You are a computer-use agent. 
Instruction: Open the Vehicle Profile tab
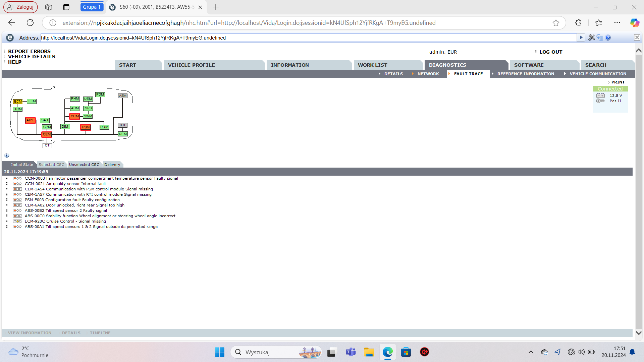191,65
